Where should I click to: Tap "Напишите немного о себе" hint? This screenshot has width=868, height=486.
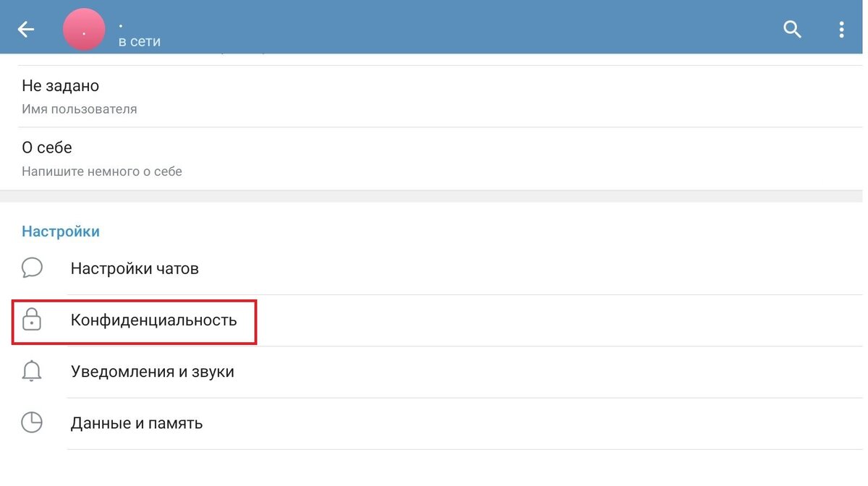102,171
